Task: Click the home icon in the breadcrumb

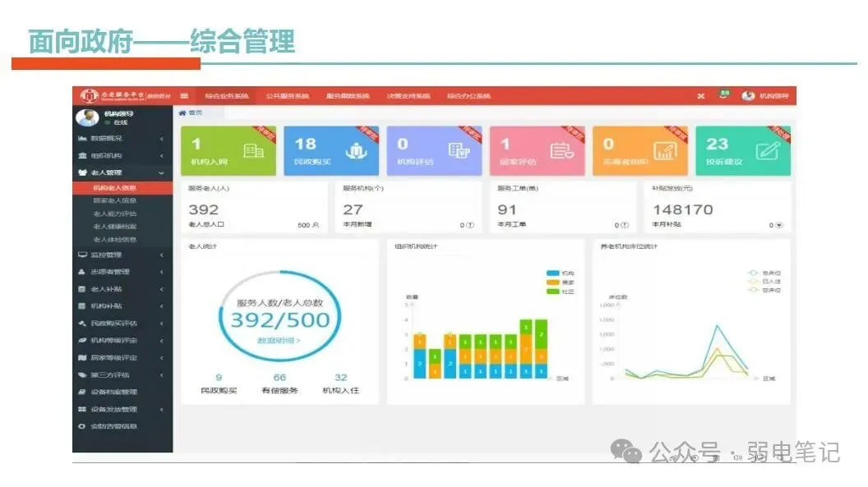Action: click(182, 113)
